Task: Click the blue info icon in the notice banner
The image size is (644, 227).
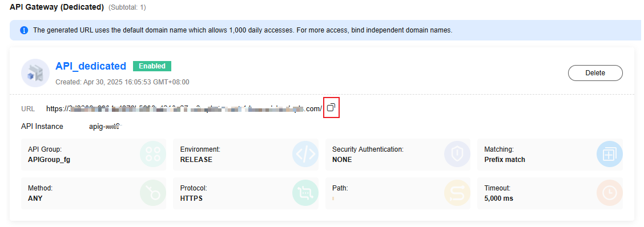Action: tap(24, 30)
